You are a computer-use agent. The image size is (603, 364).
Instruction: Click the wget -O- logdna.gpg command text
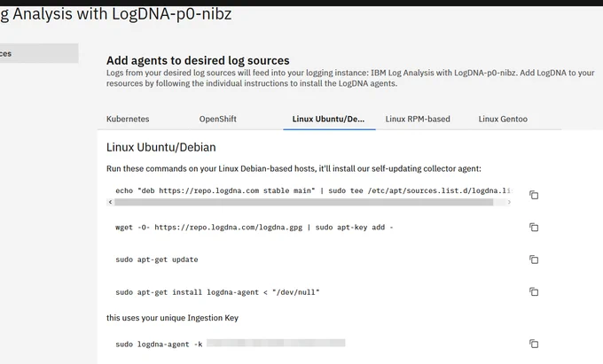pyautogui.click(x=255, y=228)
